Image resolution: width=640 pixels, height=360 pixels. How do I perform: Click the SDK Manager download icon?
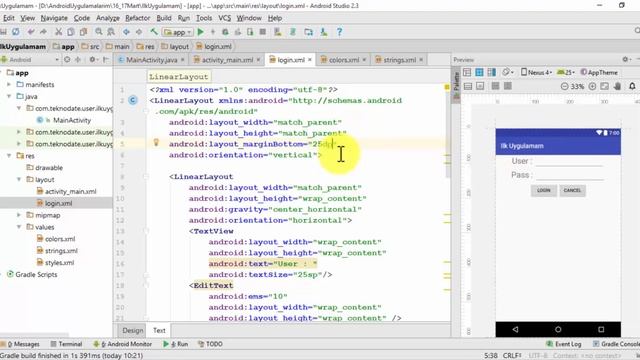coord(324,32)
